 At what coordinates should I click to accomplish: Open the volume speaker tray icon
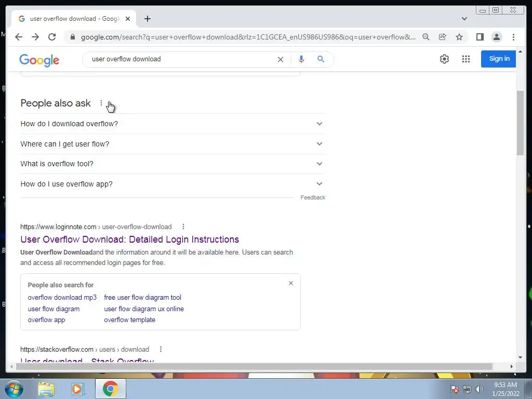click(x=479, y=389)
